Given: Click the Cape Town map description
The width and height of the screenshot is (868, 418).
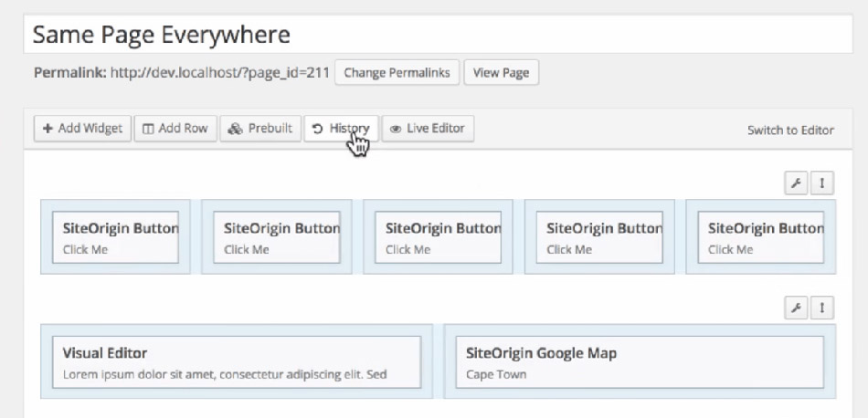Looking at the screenshot, I should coord(496,374).
